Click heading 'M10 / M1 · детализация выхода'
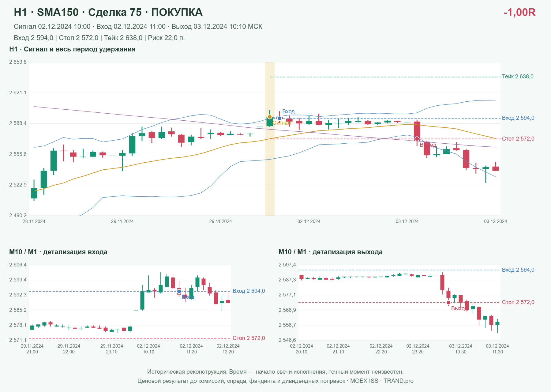The width and height of the screenshot is (551, 392). point(331,252)
